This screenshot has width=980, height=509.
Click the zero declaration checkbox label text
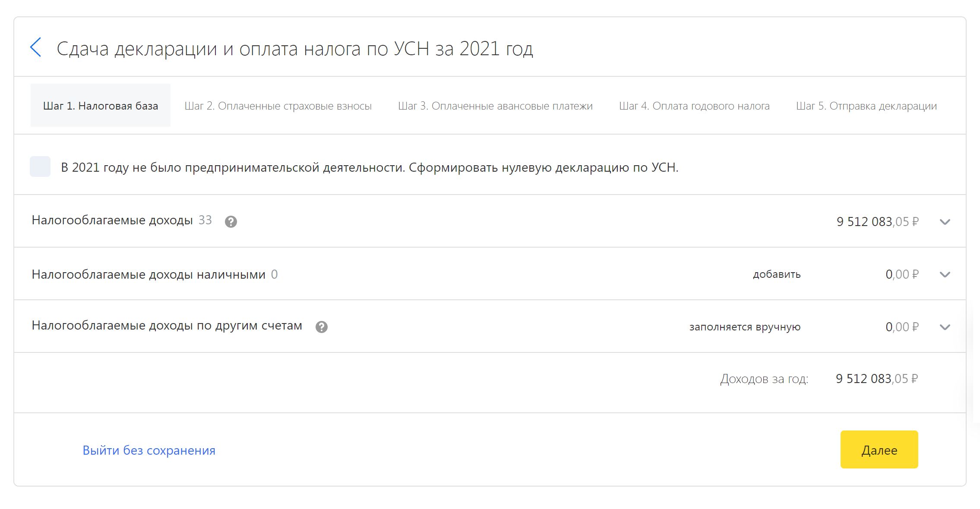[370, 167]
